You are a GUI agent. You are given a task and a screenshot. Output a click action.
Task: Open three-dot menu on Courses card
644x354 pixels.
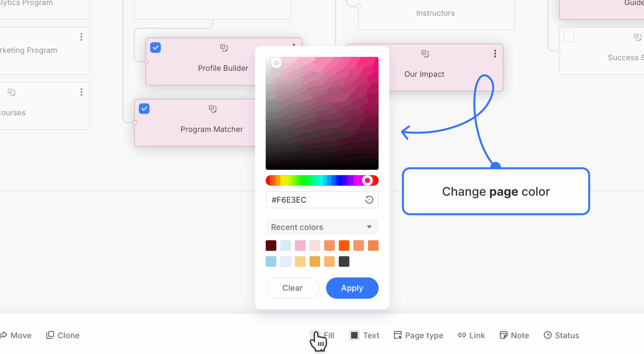[x=81, y=92]
